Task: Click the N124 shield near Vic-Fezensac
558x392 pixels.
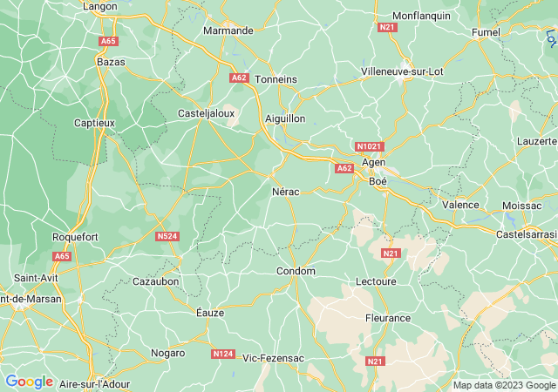Action: 223,354
